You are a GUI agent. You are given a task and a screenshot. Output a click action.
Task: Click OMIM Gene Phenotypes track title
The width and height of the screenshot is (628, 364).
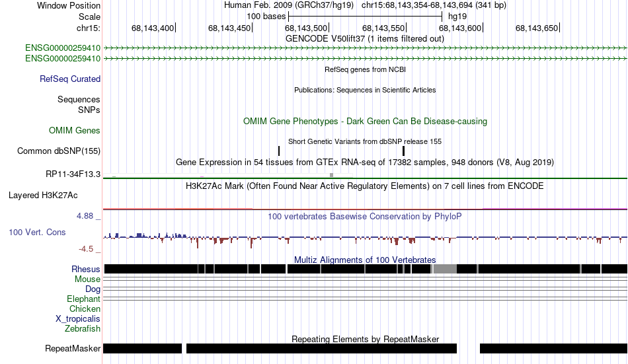(365, 122)
